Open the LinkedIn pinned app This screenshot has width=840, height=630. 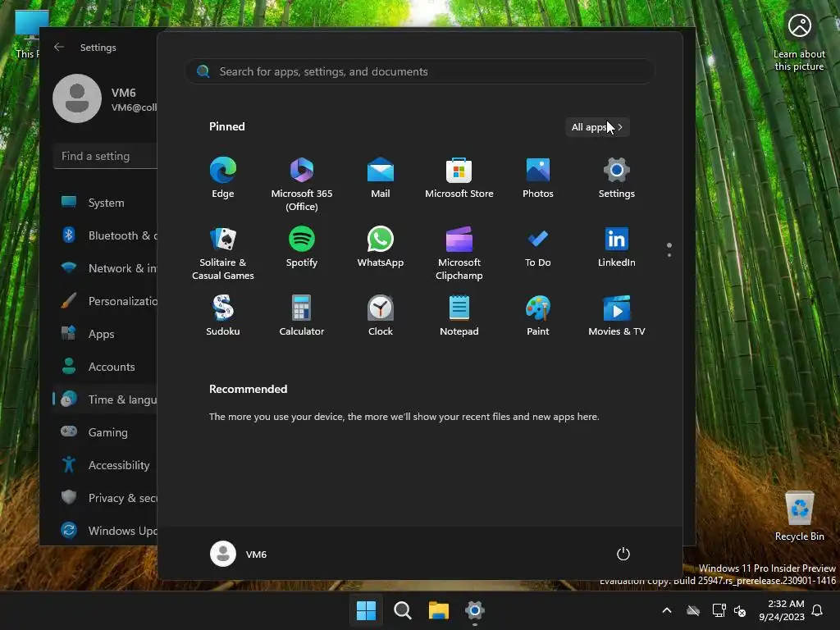[x=617, y=247]
